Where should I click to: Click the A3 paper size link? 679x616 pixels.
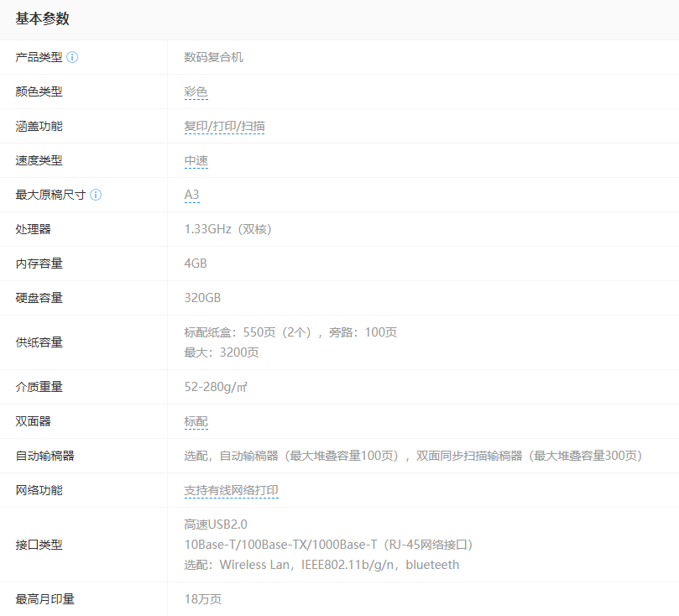[x=191, y=195]
